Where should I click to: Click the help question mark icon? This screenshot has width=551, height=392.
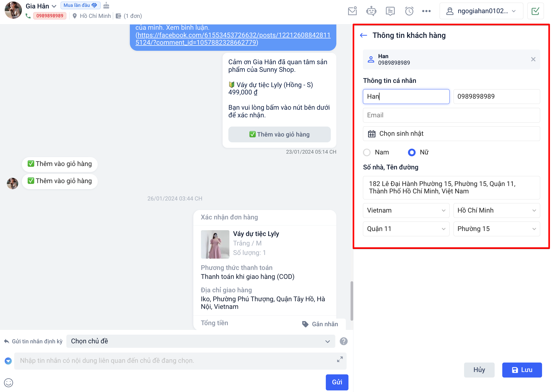click(x=343, y=341)
